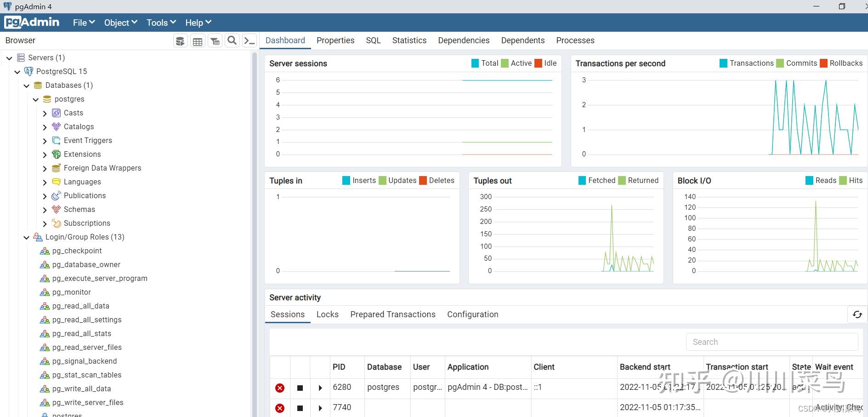Terminate session for PID 6280
The height and width of the screenshot is (417, 868).
pyautogui.click(x=280, y=388)
